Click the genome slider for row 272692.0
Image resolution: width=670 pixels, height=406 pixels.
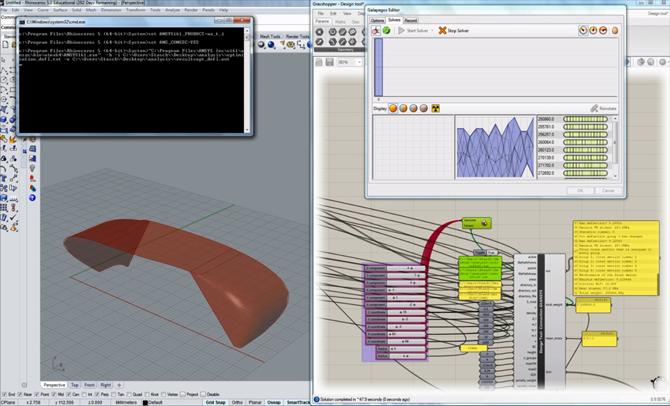click(585, 173)
